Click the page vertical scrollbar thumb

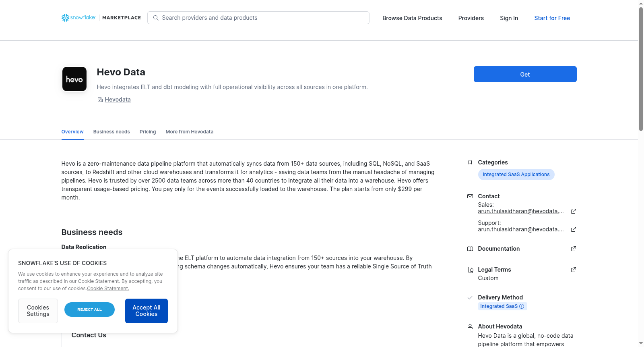click(x=641, y=69)
